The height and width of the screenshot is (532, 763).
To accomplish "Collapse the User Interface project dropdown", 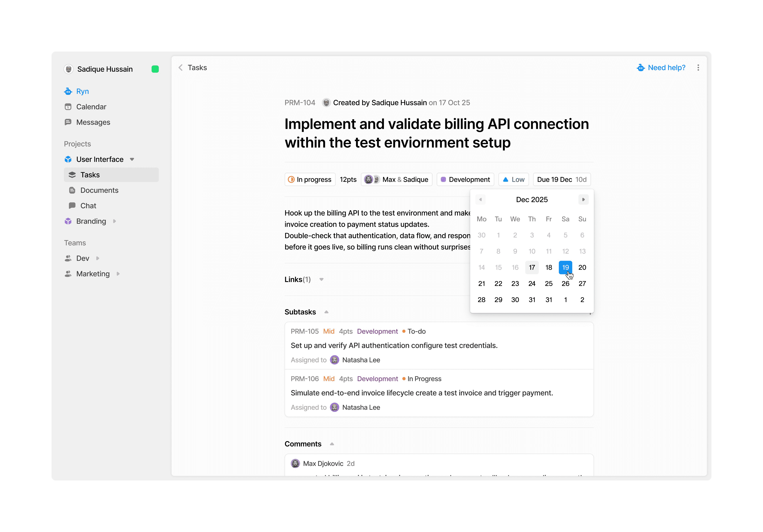I will (132, 159).
